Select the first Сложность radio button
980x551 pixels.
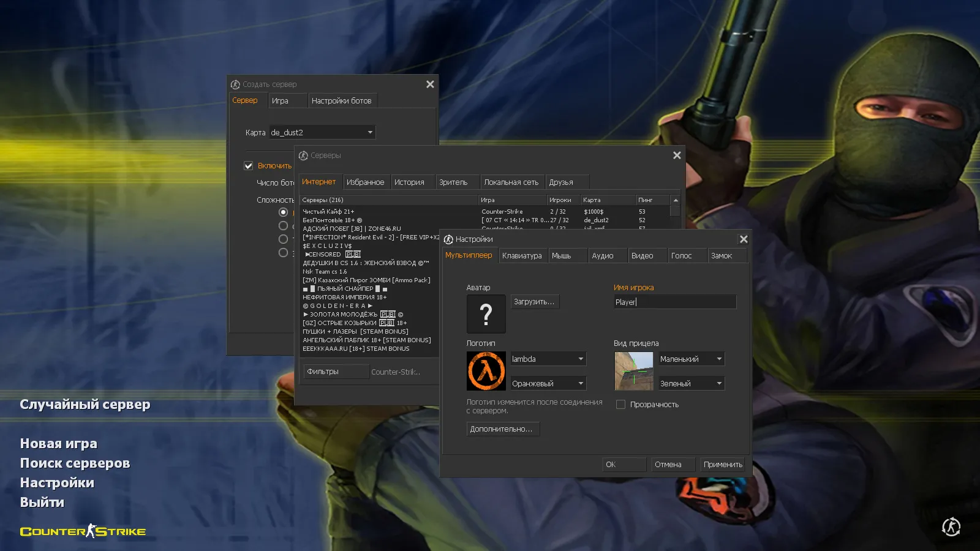click(x=283, y=211)
